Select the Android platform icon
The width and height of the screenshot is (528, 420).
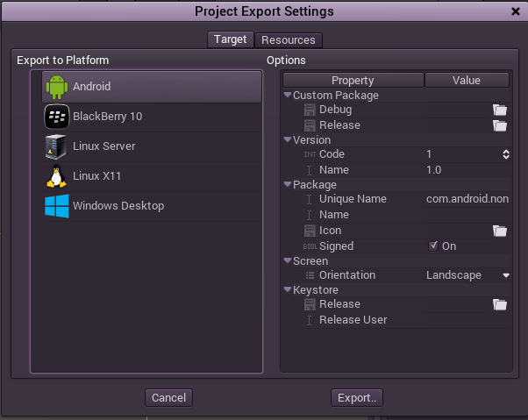pos(57,87)
